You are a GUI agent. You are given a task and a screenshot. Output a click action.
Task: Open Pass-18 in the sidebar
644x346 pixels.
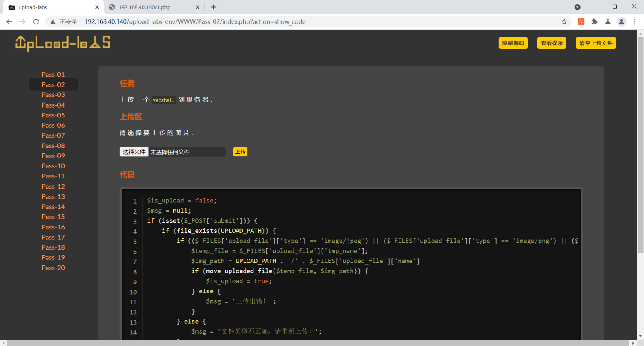53,247
